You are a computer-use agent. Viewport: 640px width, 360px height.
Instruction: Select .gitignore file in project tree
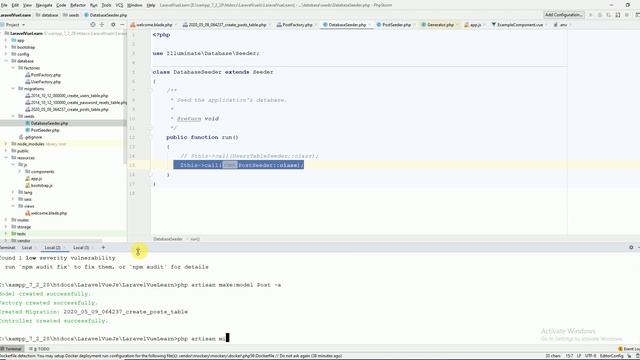[31, 137]
